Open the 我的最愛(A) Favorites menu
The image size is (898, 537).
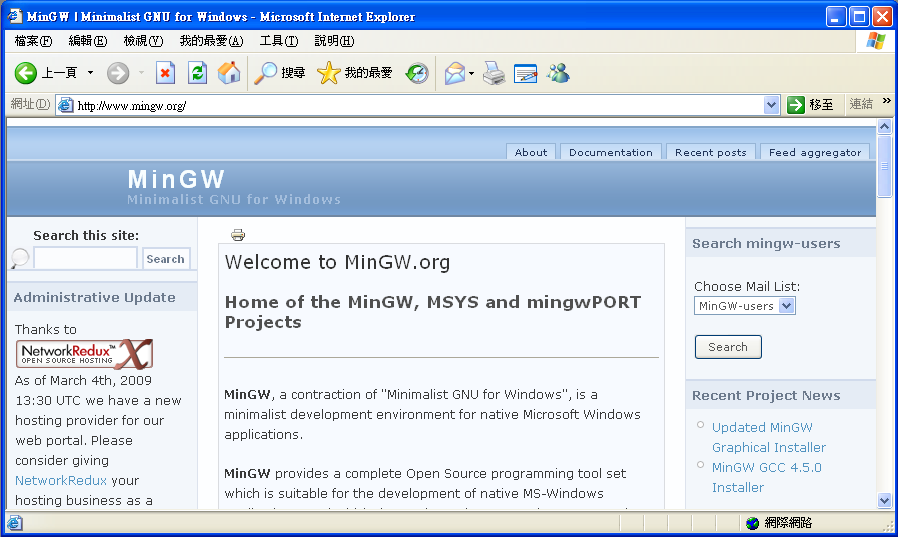(x=211, y=41)
